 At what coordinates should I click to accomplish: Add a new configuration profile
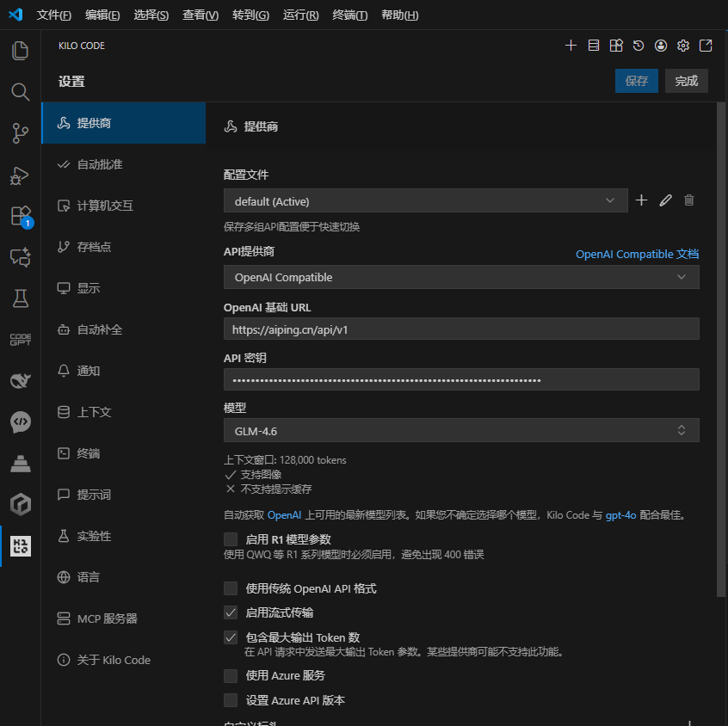click(641, 200)
